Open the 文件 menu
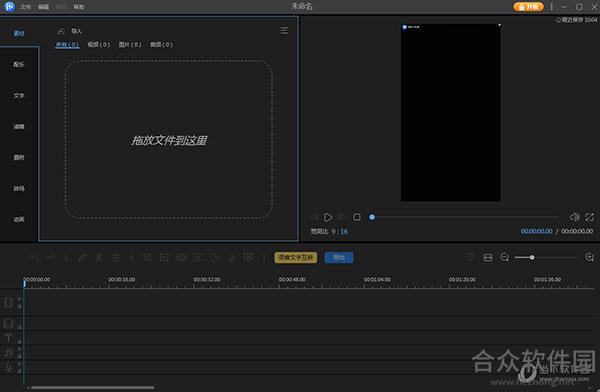Viewport: 600px width, 392px height. (25, 7)
